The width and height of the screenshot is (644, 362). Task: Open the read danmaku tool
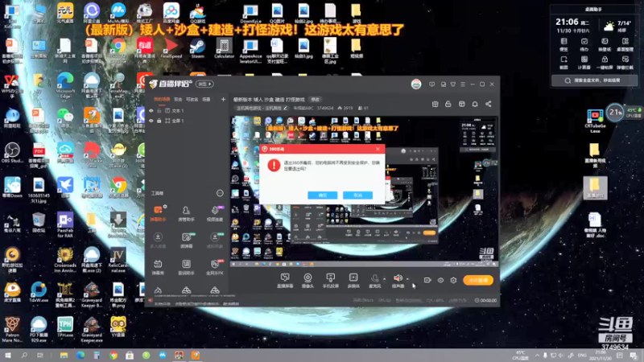186,240
